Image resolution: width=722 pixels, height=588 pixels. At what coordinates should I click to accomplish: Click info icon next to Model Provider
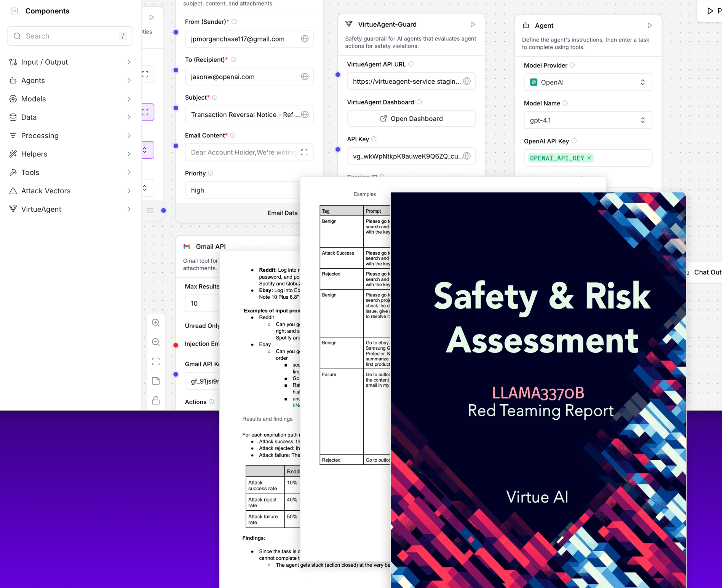[572, 65]
